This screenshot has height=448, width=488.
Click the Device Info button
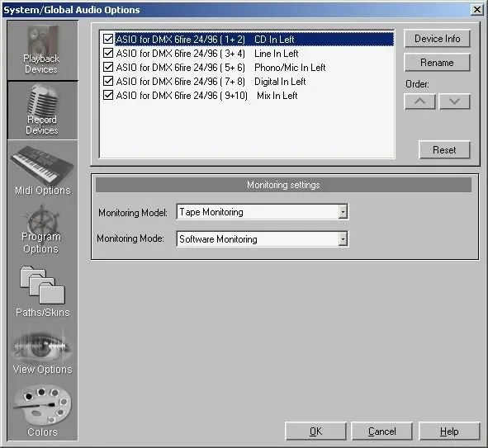point(437,39)
